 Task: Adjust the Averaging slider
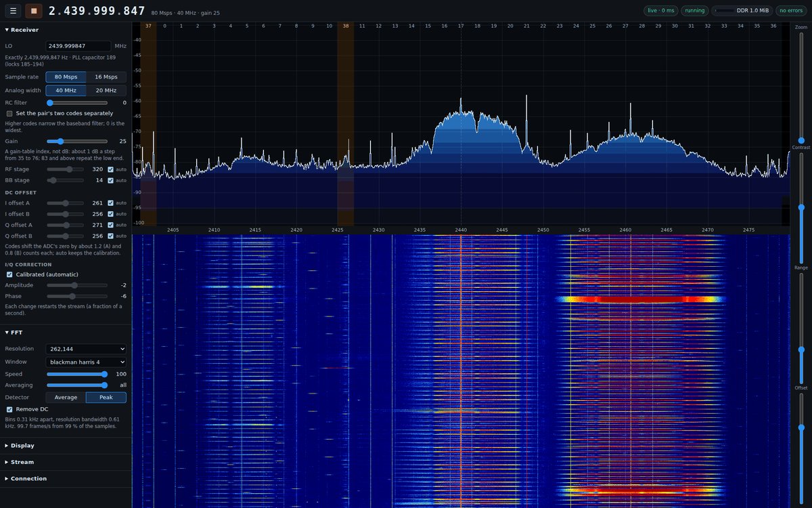coord(76,385)
